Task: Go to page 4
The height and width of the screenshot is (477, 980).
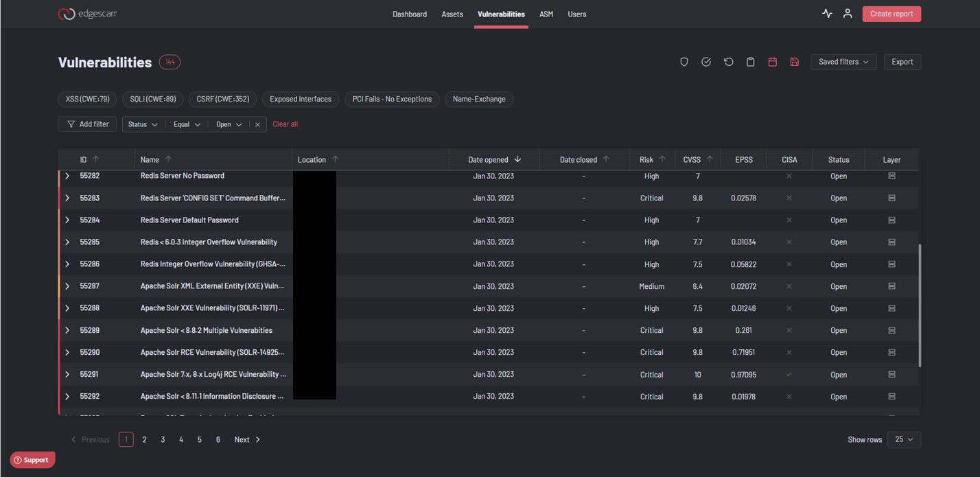Action: click(181, 439)
